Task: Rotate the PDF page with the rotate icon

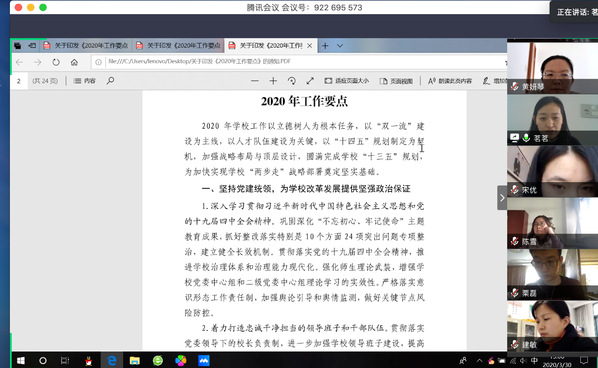Action: tap(292, 81)
